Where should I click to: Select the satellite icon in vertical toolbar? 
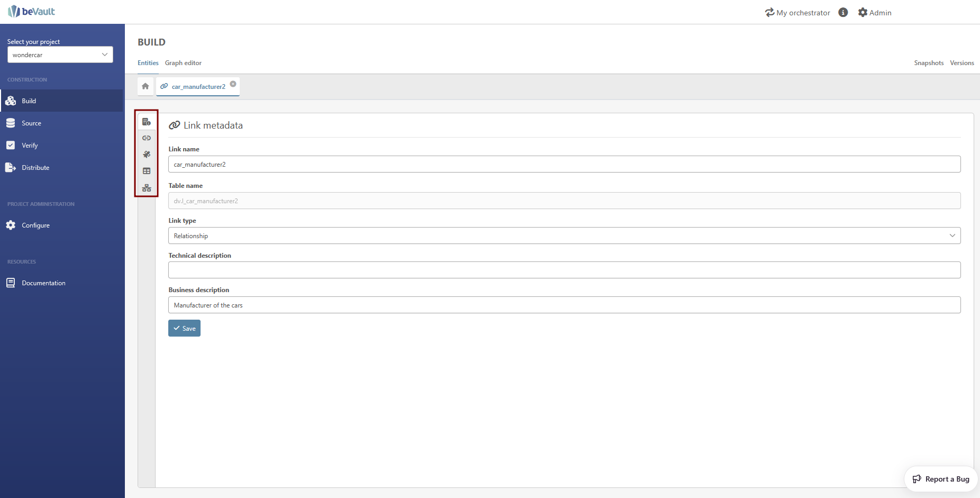147,155
